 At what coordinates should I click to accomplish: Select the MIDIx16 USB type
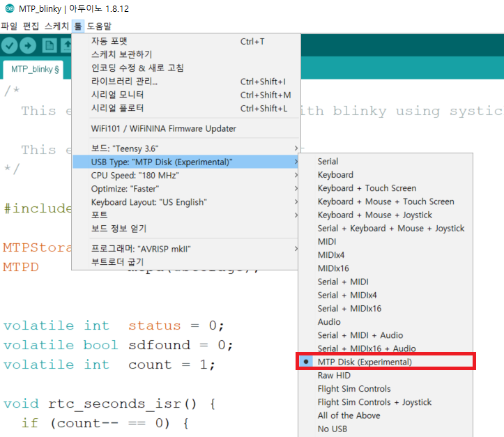385,268
